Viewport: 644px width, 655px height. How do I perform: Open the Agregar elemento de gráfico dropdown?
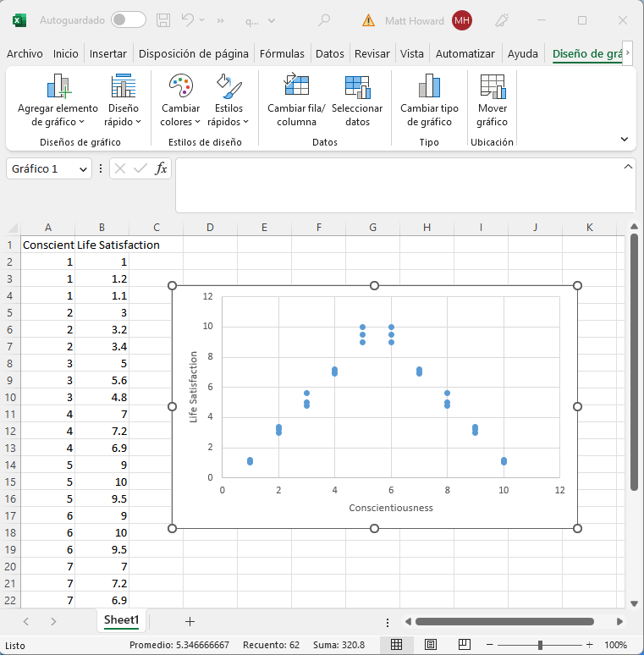[58, 115]
